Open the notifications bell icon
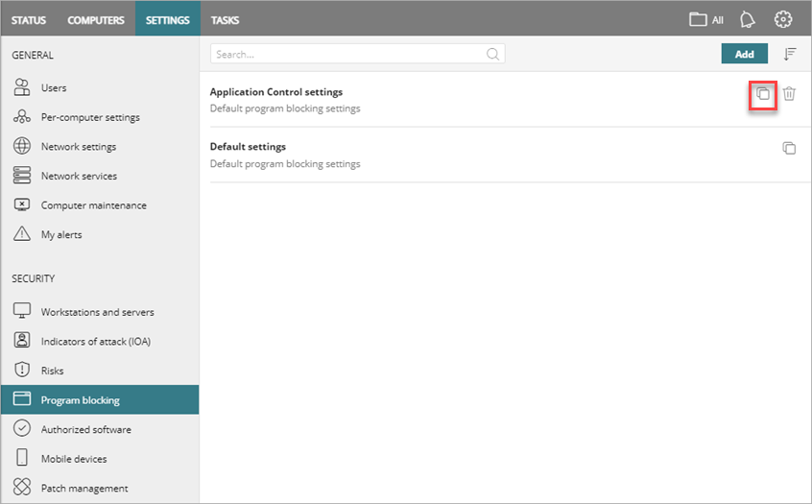The height and width of the screenshot is (504, 812). point(748,19)
